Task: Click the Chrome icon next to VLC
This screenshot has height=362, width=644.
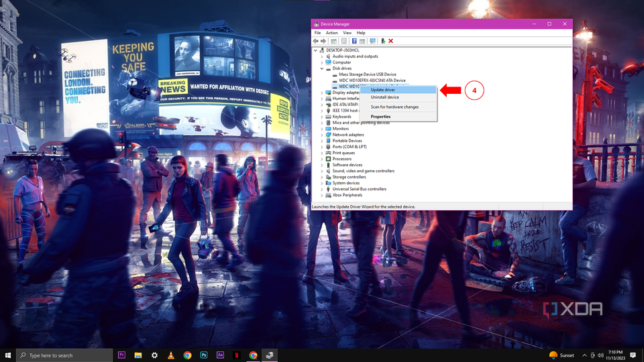Action: (x=187, y=355)
